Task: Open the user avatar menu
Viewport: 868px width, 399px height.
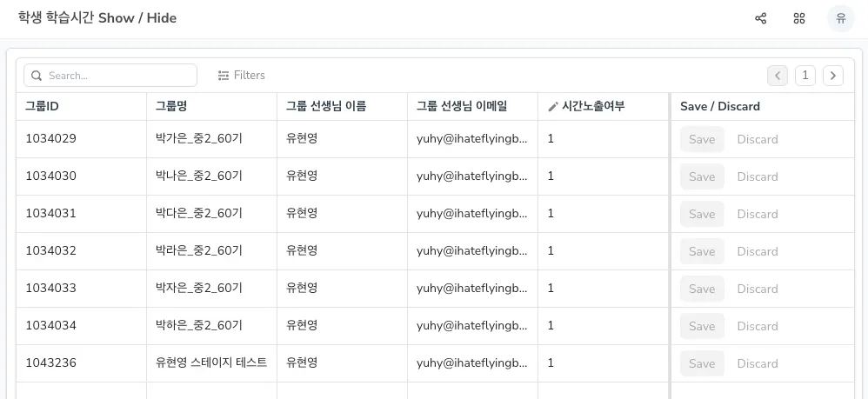Action: [840, 18]
